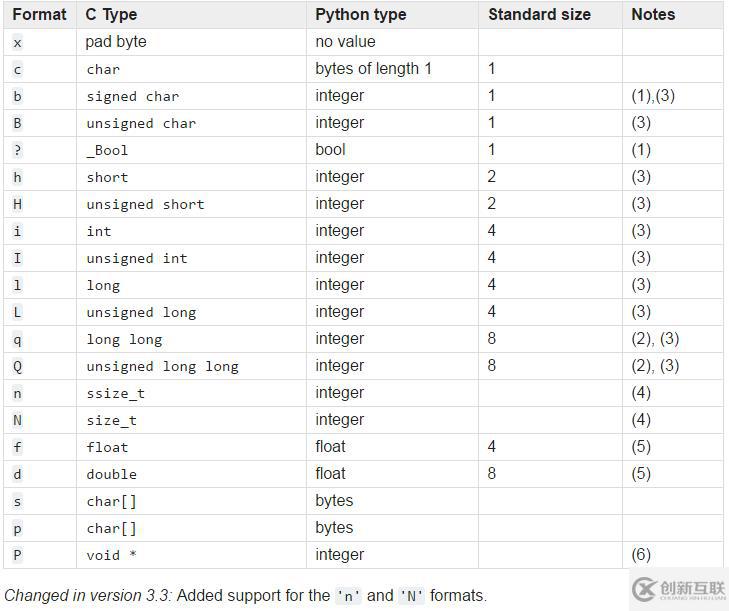This screenshot has width=729, height=611.
Task: Open note (5) link in the double row
Action: point(641,474)
